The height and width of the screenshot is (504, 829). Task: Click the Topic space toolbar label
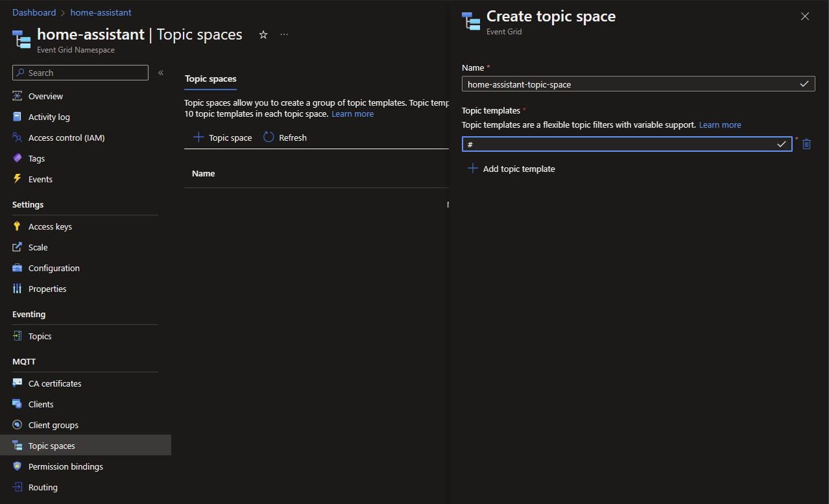tap(230, 138)
